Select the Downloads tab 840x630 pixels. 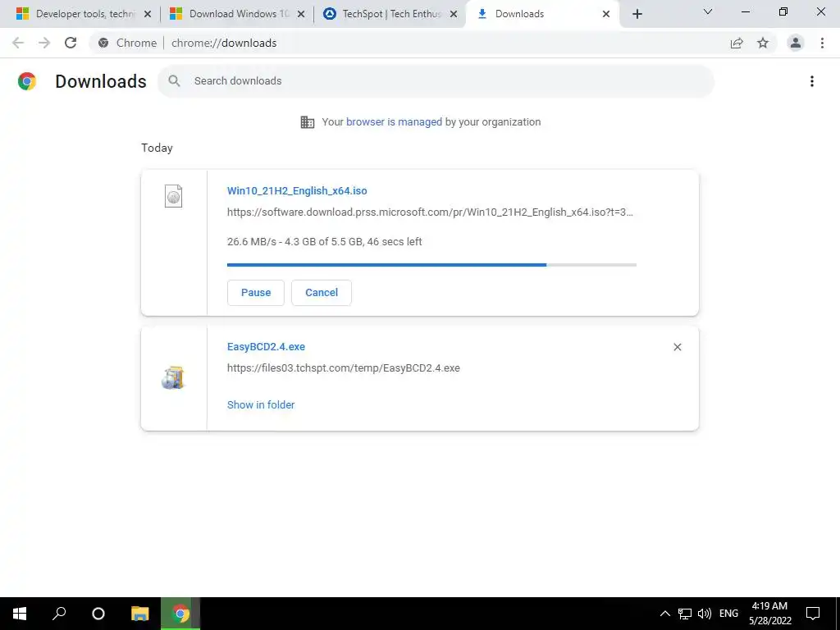point(542,14)
